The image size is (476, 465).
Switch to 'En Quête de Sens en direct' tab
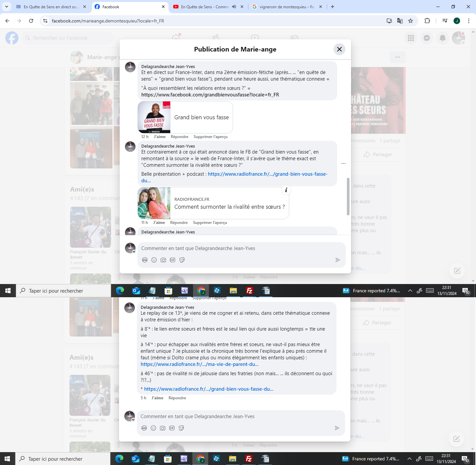(x=50, y=7)
